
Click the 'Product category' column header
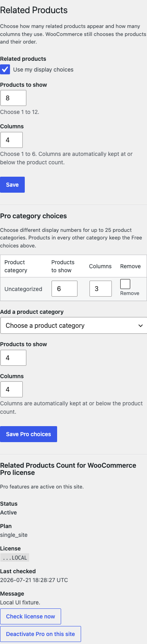pyautogui.click(x=24, y=266)
